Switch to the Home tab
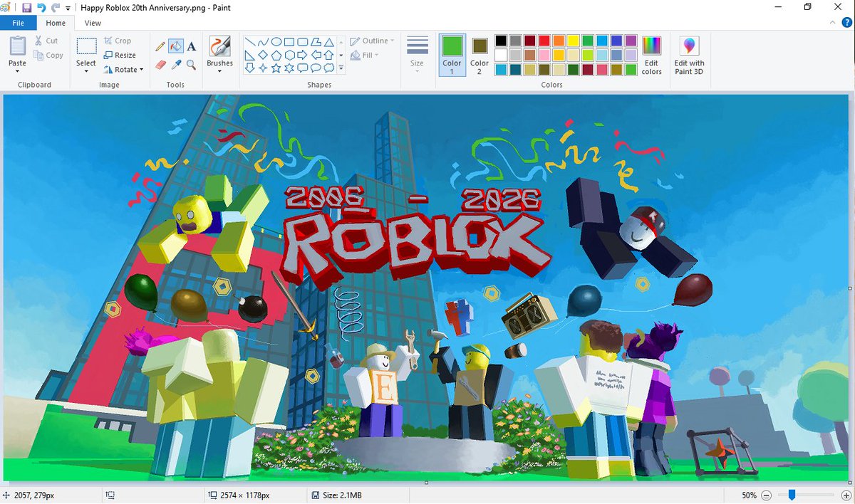Screen dimensions: 855x504 [56, 23]
